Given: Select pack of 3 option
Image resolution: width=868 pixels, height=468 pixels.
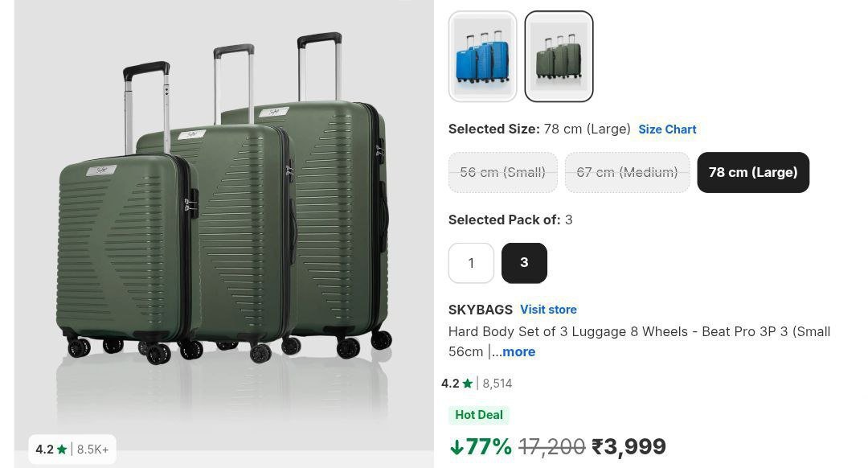Looking at the screenshot, I should tap(524, 263).
